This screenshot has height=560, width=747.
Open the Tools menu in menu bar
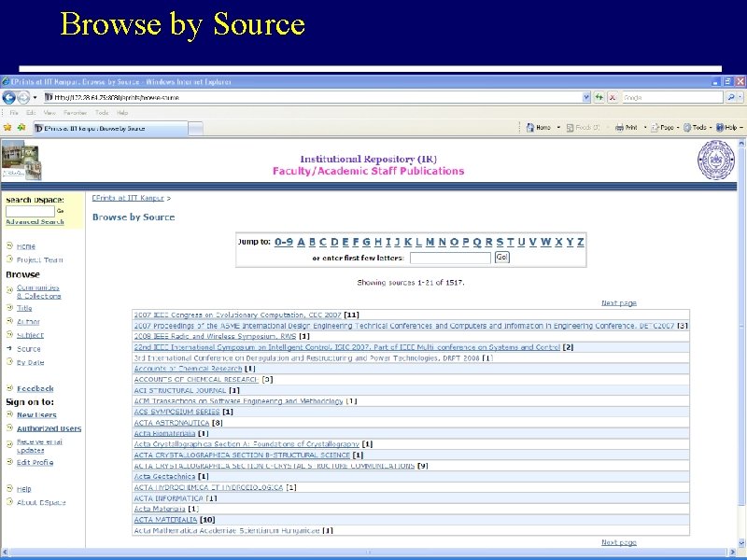102,113
